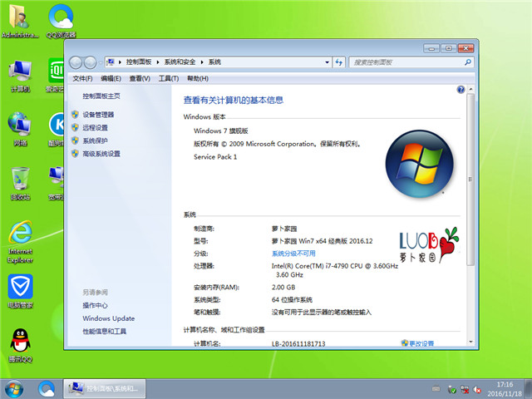Launch QQ Browser from desktop icon
This screenshot has width=532, height=399.
(61, 20)
